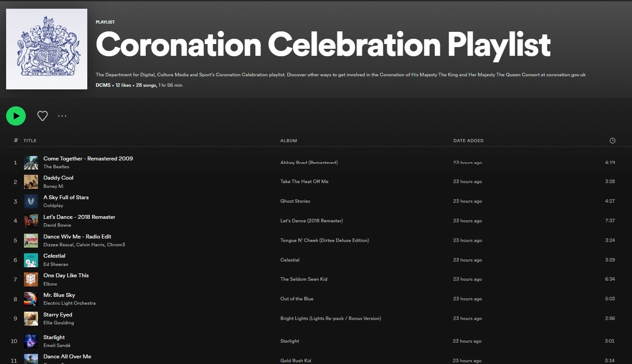Screen dimensions: 632x364
Task: Open artist David Bowie
Action: coord(57,225)
